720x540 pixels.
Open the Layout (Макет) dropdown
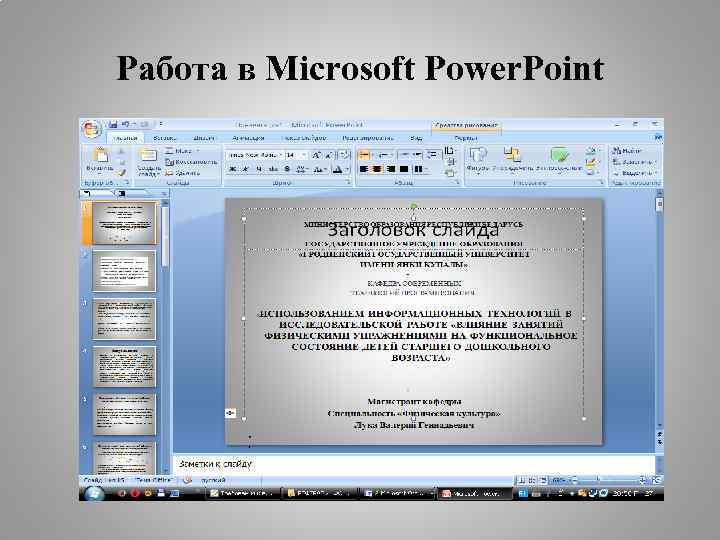182,151
